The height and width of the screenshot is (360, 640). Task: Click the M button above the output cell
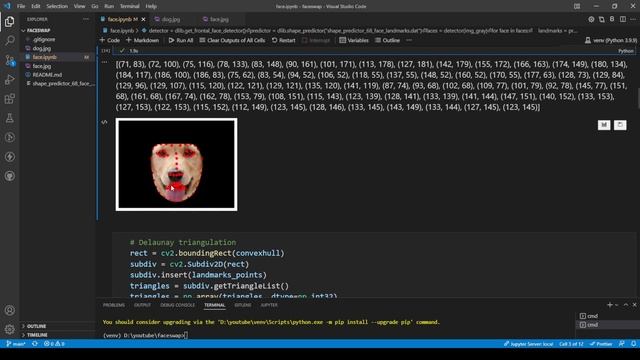coord(604,125)
